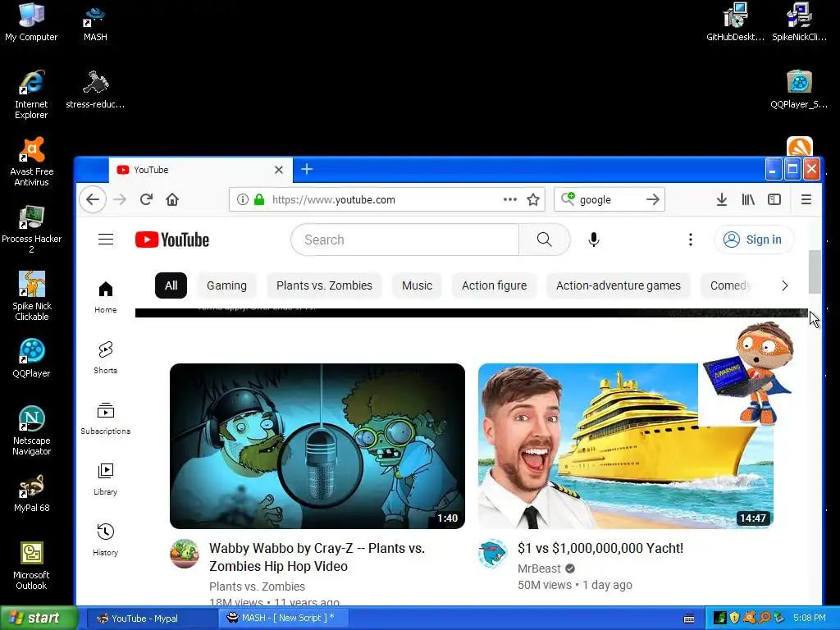Screen dimensions: 840x630
Task: Open YouTube settings three-dot menu
Action: pyautogui.click(x=691, y=240)
